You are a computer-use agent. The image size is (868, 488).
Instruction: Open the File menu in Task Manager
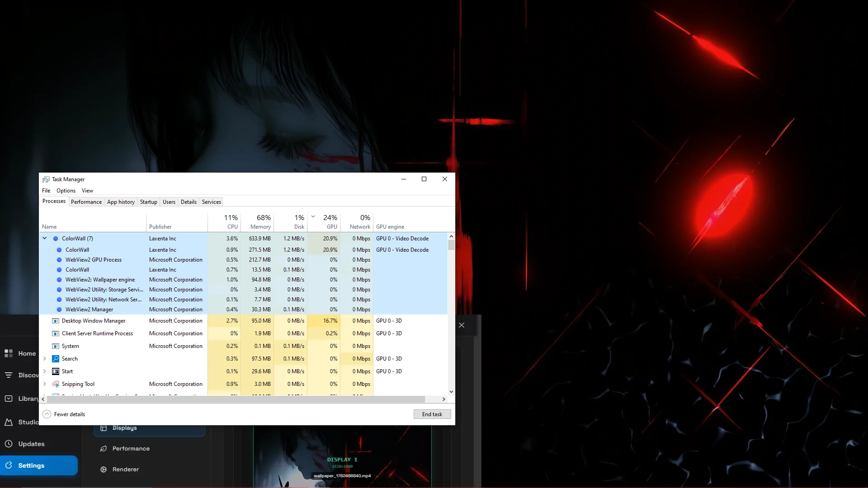click(46, 190)
